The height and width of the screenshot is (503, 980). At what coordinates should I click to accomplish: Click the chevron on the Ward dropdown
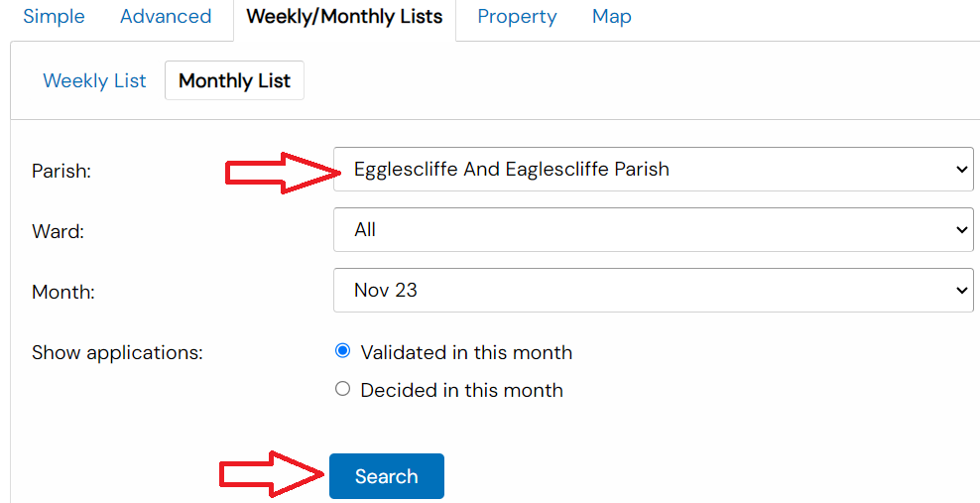click(x=960, y=230)
